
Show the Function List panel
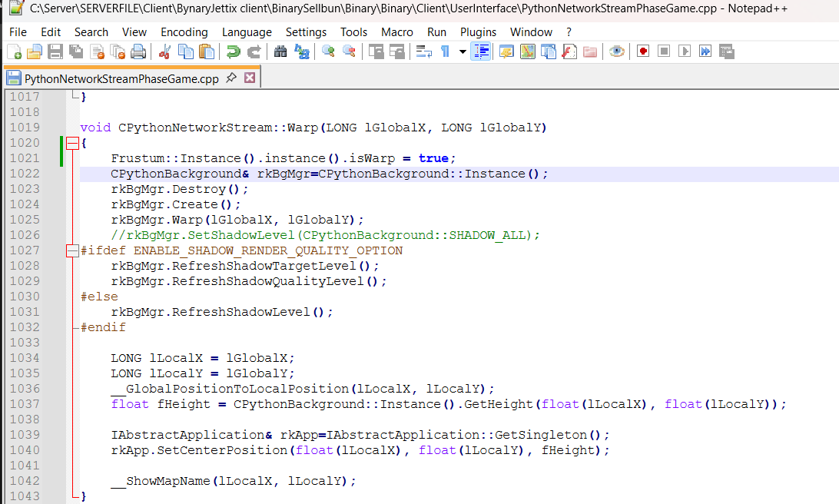pos(569,52)
